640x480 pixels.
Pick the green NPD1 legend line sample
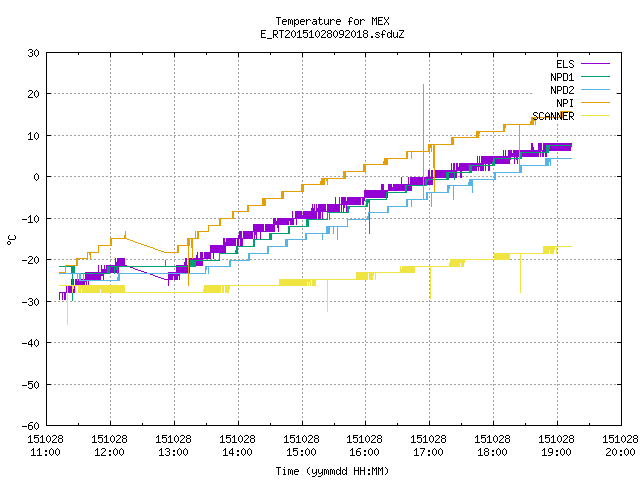(x=595, y=77)
